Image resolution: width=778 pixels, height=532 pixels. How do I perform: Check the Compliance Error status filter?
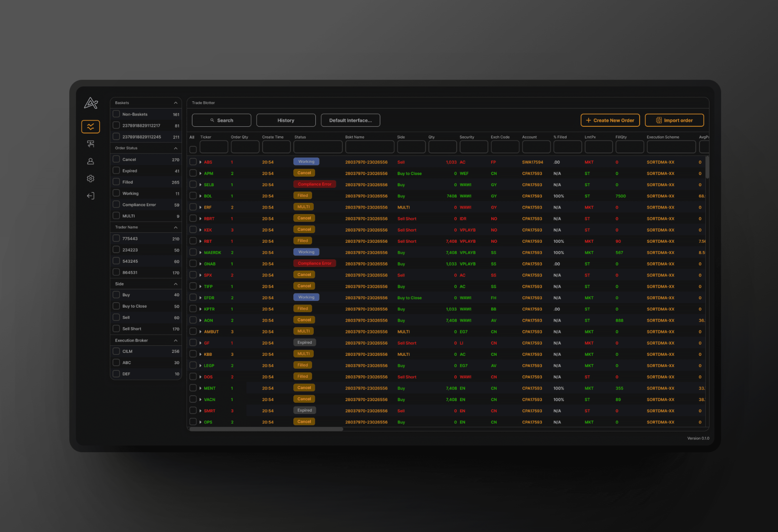point(116,204)
